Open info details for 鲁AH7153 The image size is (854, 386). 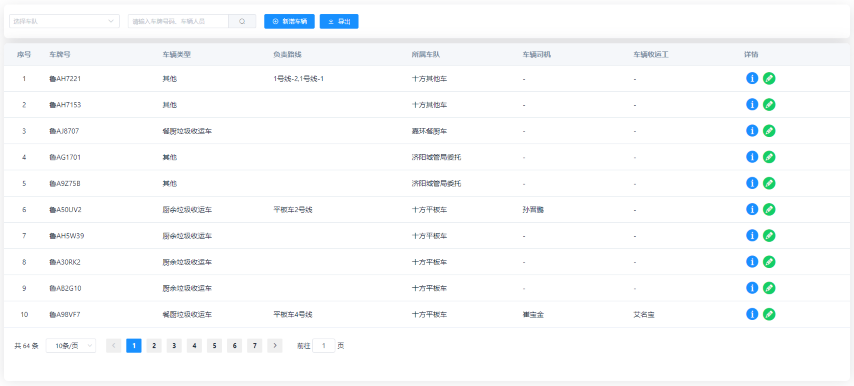752,104
